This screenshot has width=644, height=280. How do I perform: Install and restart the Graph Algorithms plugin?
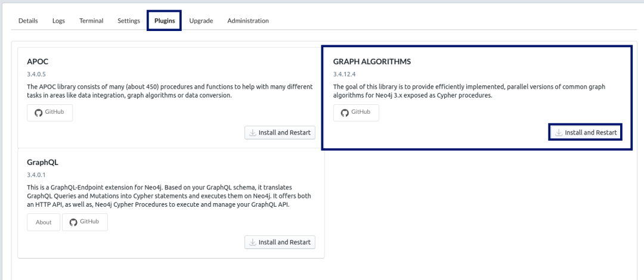586,133
